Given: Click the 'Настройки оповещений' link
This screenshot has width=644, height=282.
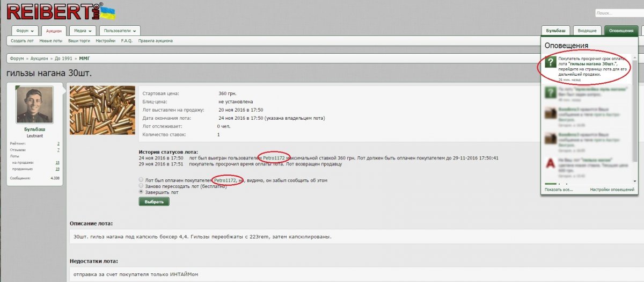Looking at the screenshot, I should pyautogui.click(x=612, y=190).
